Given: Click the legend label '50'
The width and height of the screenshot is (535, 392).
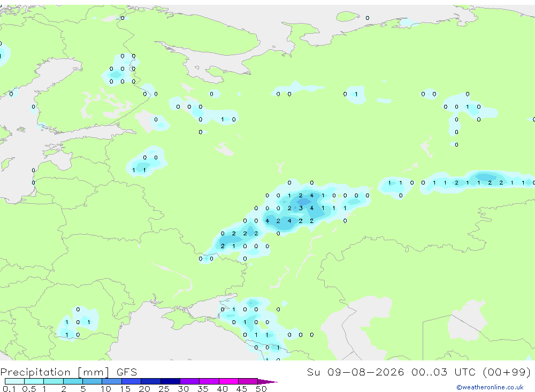Looking at the screenshot, I should tap(261, 389).
